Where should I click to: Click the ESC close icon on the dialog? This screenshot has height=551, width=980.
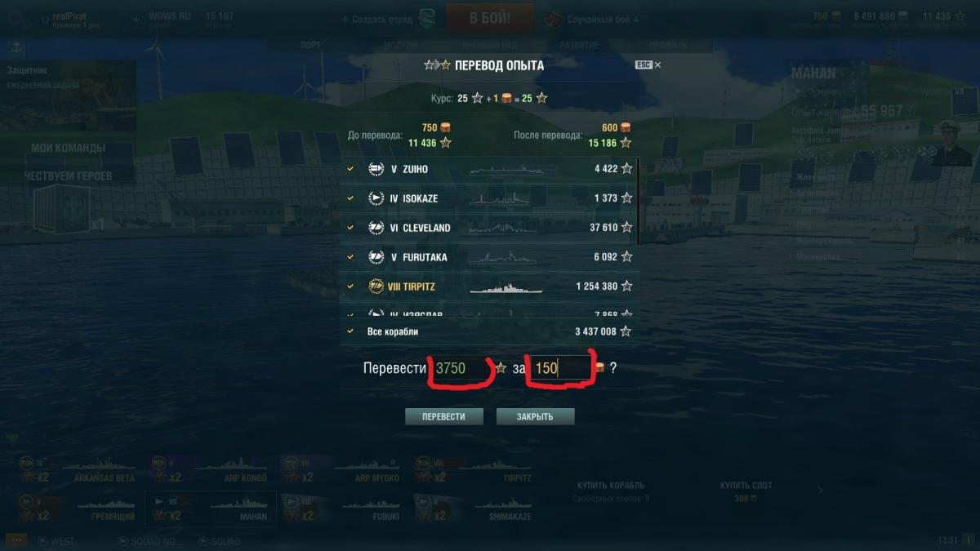coord(648,64)
